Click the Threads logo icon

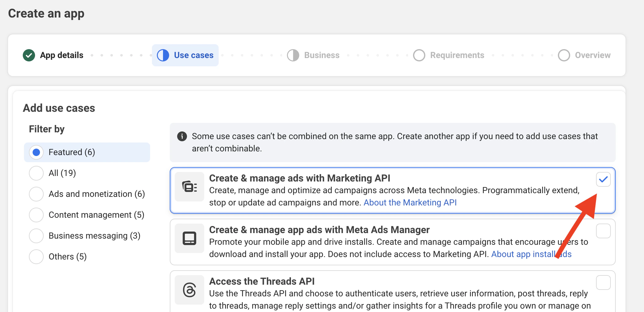coord(189,290)
